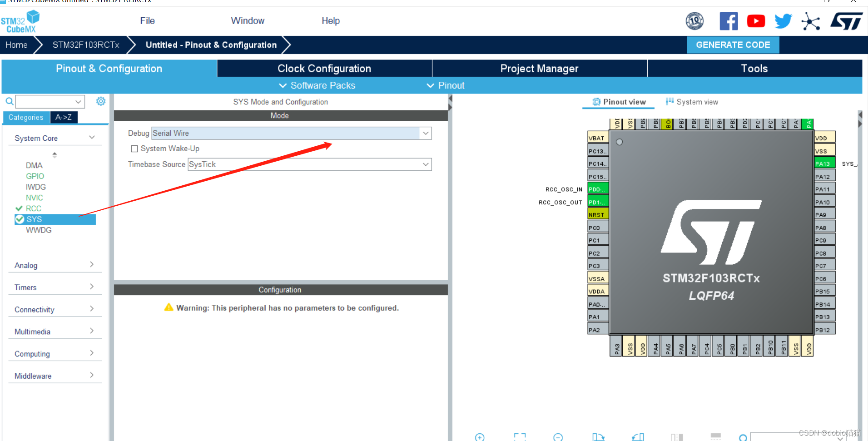The width and height of the screenshot is (868, 441).
Task: Open the Timebase Source dropdown
Action: [426, 164]
